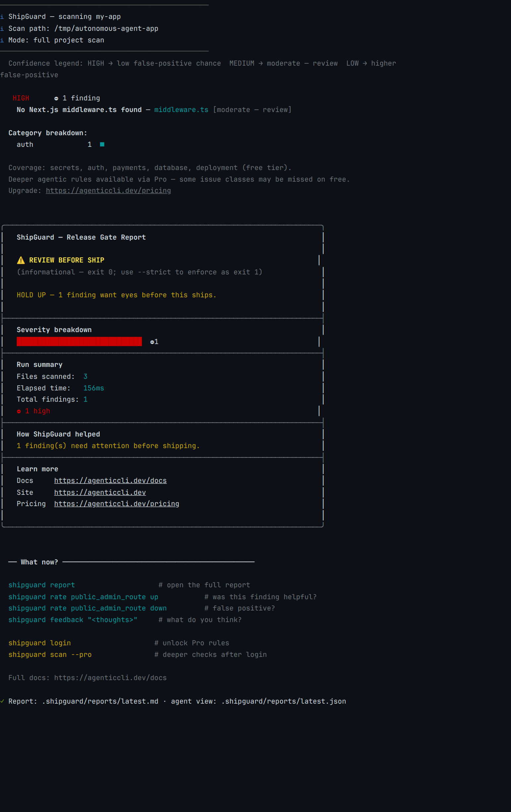Click the "HOLD UP — 1 finding" message

click(117, 295)
